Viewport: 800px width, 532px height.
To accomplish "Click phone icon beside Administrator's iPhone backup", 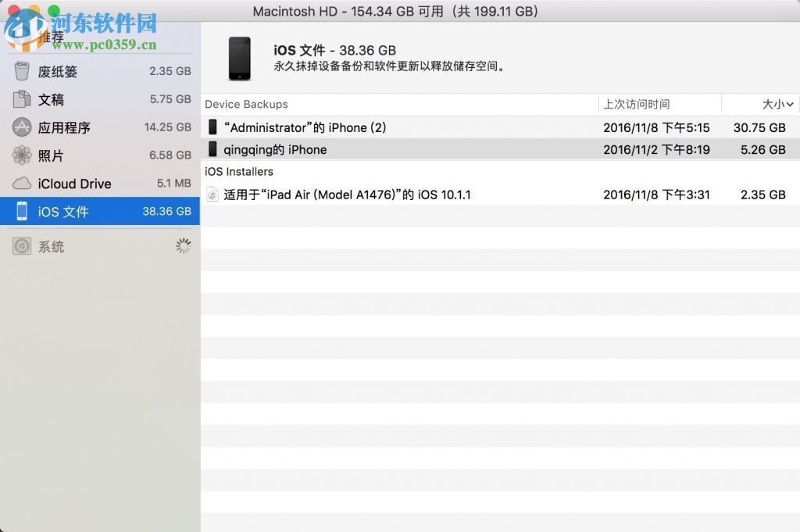I will [212, 127].
